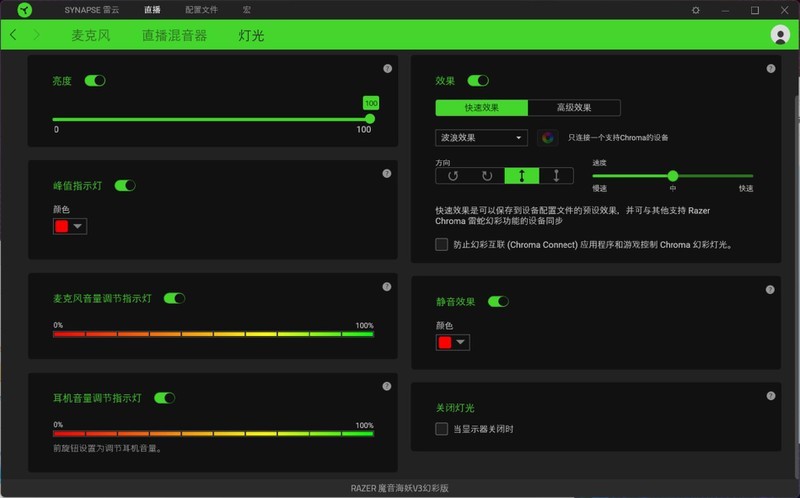Go back with the left arrow

(13, 35)
